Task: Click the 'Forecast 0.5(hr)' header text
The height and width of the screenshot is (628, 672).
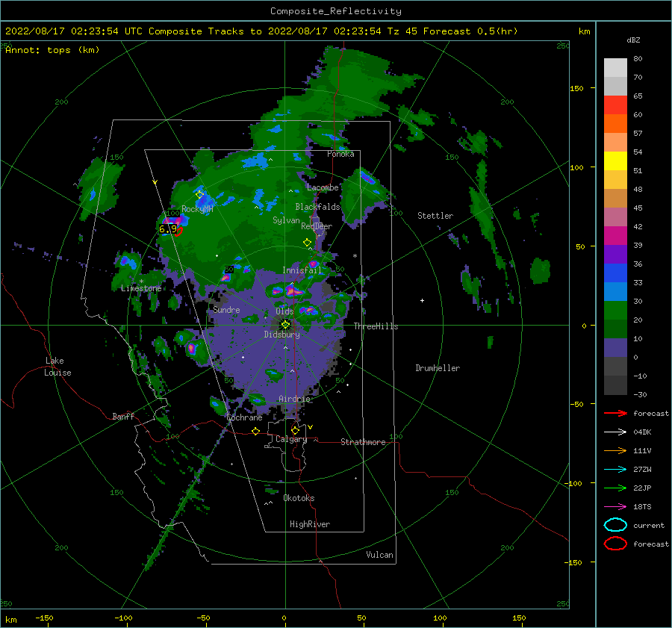Action: (470, 31)
